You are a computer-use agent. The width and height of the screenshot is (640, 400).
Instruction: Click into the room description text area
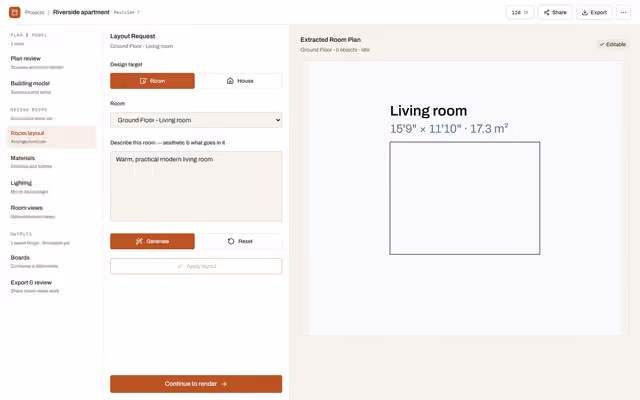tap(196, 187)
